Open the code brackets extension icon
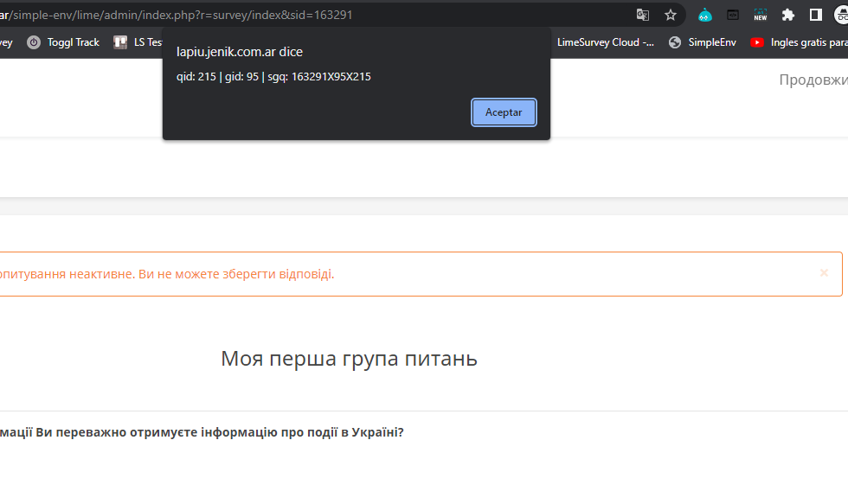Viewport: 848px width, 504px height. (x=733, y=15)
